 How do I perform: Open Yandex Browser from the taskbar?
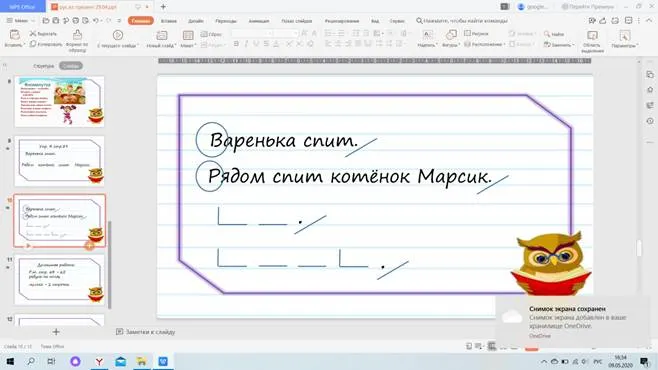99,361
